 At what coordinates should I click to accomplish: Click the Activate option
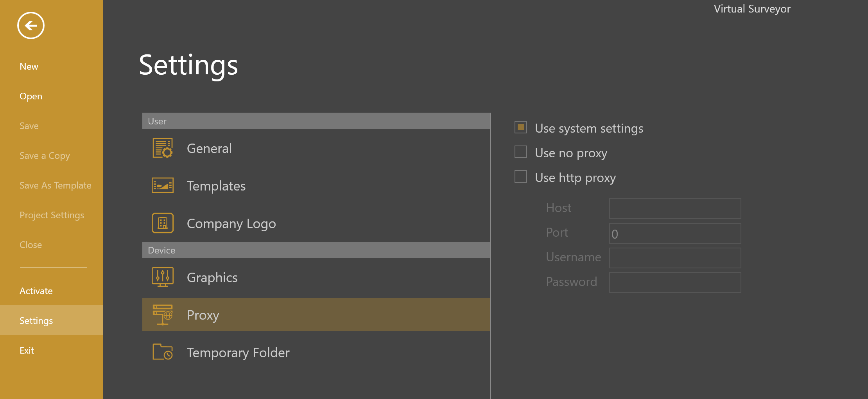(x=36, y=291)
